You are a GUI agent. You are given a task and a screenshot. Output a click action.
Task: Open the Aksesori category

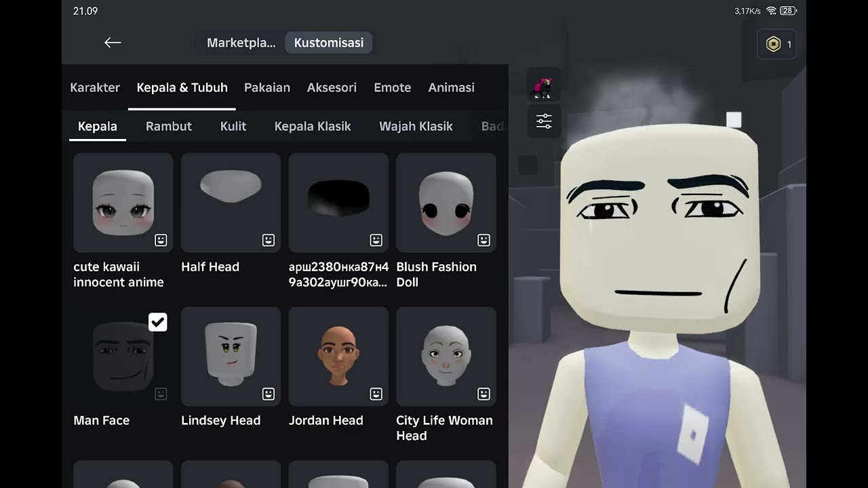(332, 87)
